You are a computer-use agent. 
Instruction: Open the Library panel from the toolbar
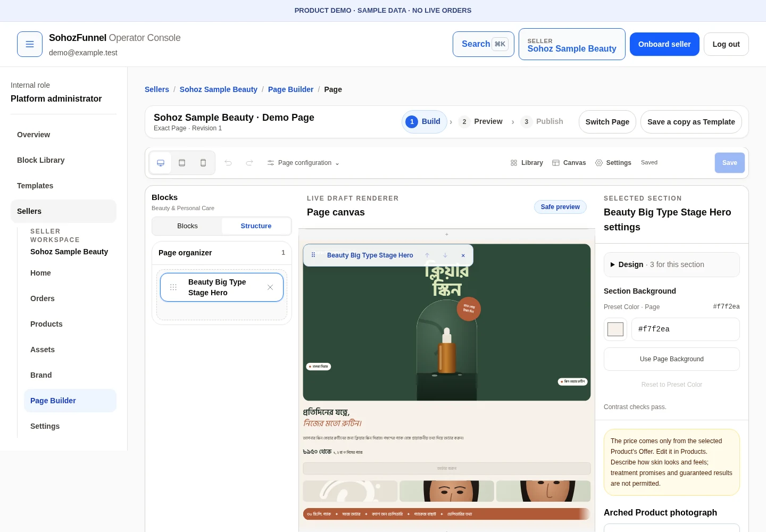pyautogui.click(x=527, y=163)
